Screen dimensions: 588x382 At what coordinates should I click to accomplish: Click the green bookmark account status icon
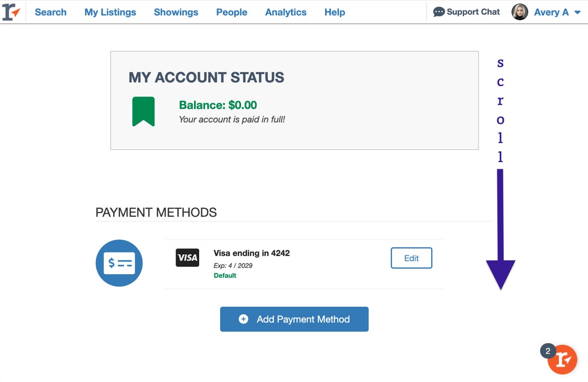click(143, 112)
